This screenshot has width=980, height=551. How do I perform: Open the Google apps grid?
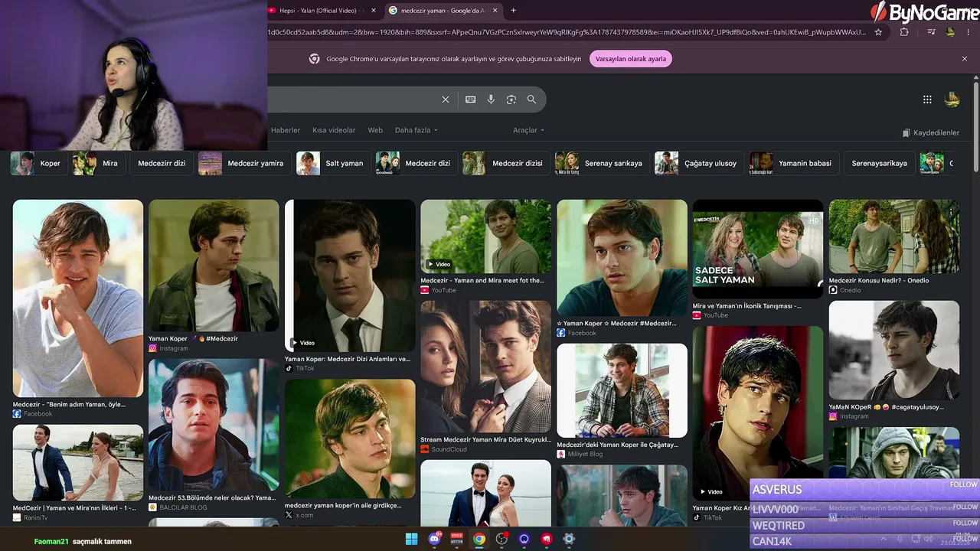point(927,99)
